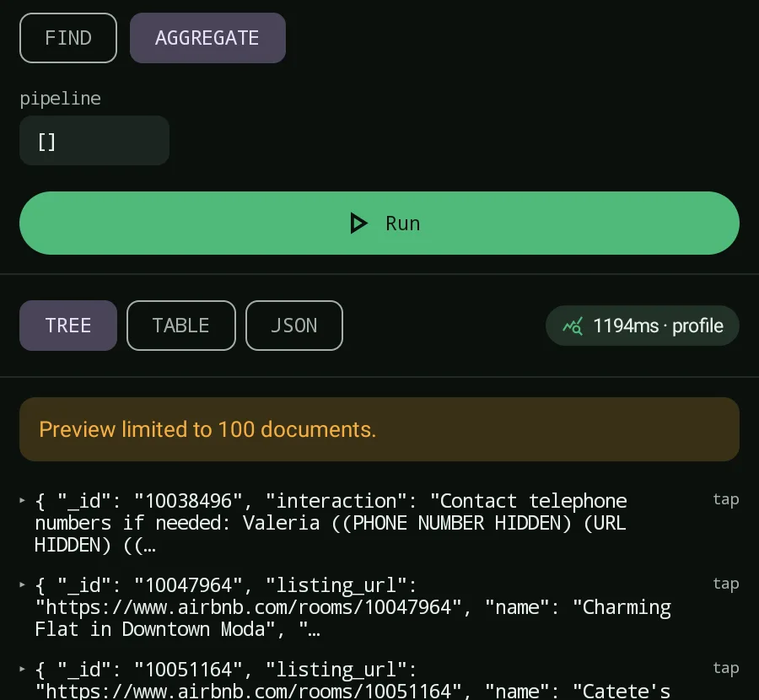Select the AGGREGATE query mode
Image resolution: width=759 pixels, height=700 pixels.
point(207,38)
